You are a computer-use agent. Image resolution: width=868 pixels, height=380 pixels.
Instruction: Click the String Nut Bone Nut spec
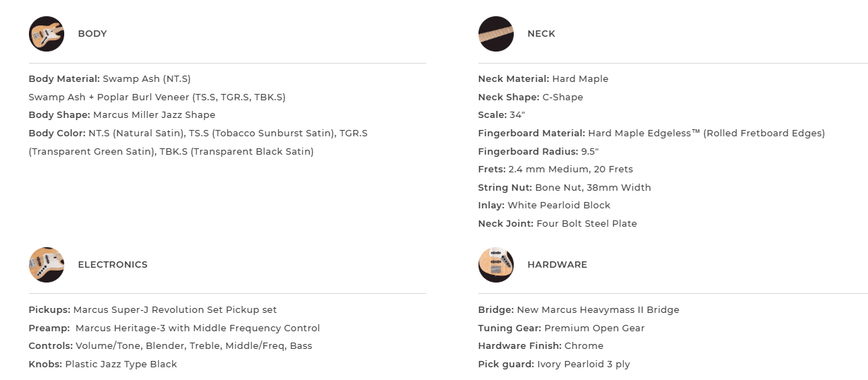pyautogui.click(x=564, y=188)
